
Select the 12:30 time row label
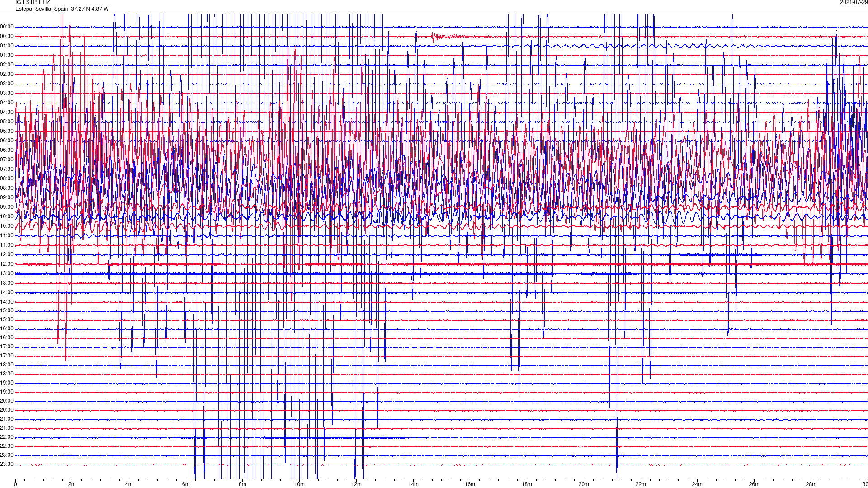[x=7, y=264]
